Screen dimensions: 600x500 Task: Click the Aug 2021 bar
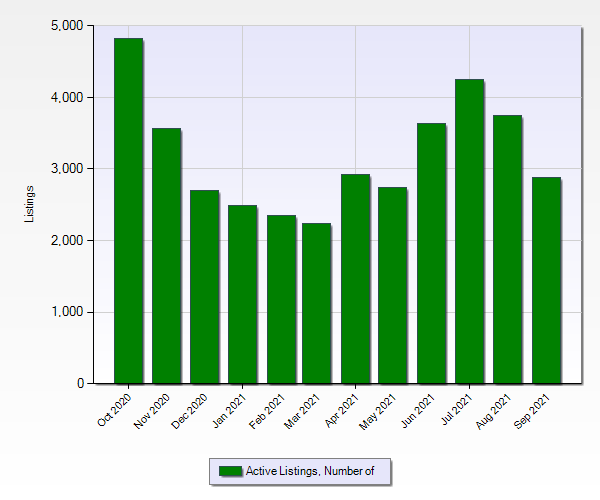click(507, 249)
